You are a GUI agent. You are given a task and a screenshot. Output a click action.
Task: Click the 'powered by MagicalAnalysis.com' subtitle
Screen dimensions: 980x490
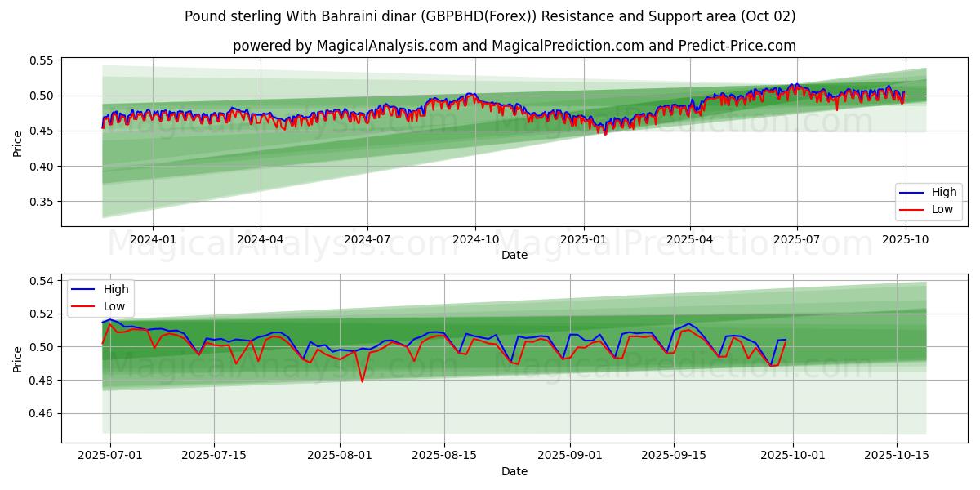click(514, 46)
